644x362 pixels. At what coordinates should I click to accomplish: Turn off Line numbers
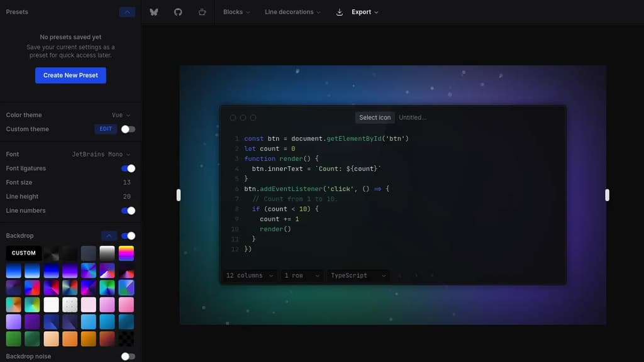pos(128,211)
